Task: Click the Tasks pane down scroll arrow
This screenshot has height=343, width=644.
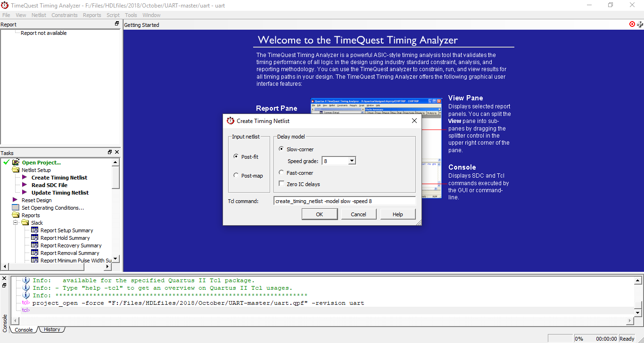Action: pyautogui.click(x=116, y=259)
